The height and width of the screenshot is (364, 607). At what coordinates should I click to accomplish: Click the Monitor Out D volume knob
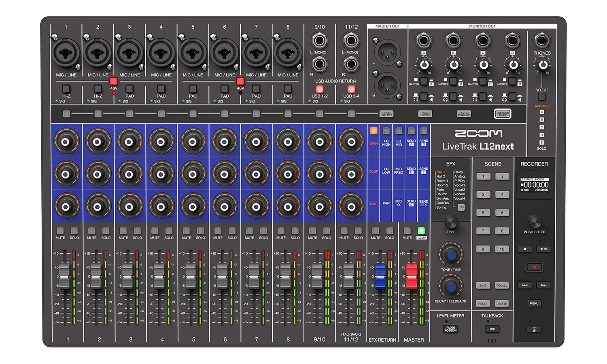(513, 65)
